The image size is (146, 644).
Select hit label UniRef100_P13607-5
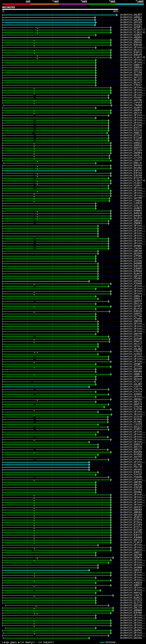[132, 58]
